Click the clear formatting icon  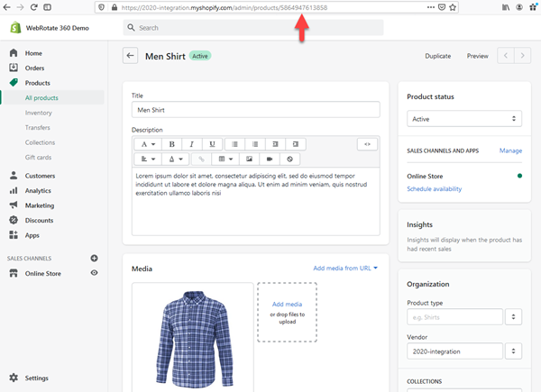(289, 159)
